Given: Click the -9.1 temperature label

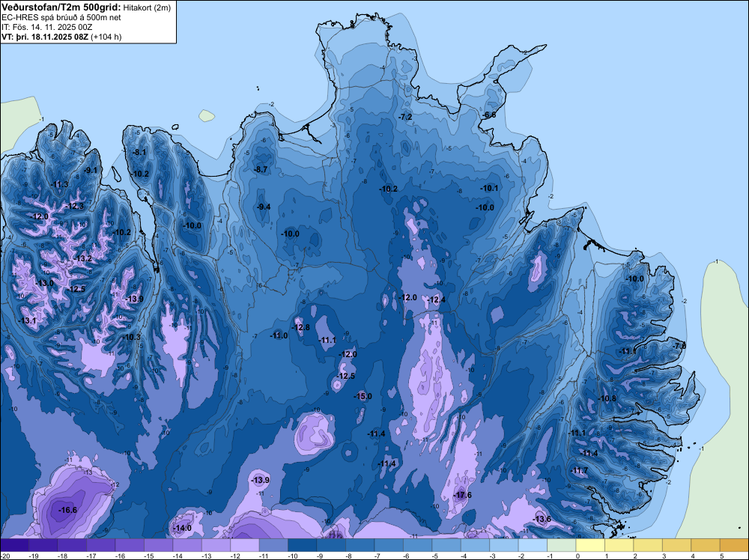Looking at the screenshot, I should coord(91,169).
